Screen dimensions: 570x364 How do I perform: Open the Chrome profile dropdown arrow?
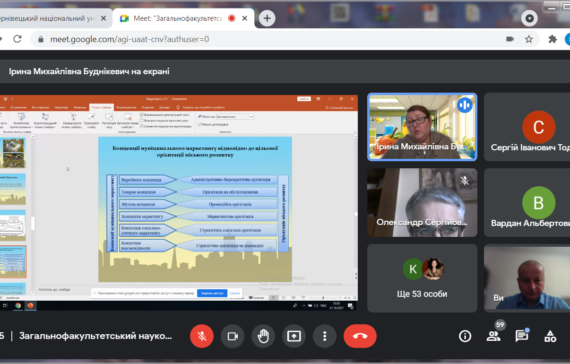529,18
